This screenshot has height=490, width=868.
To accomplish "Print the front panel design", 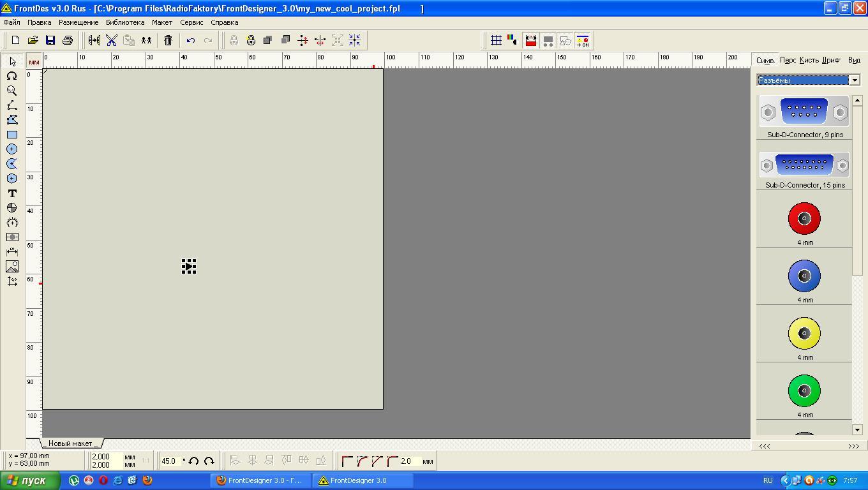I will (67, 40).
